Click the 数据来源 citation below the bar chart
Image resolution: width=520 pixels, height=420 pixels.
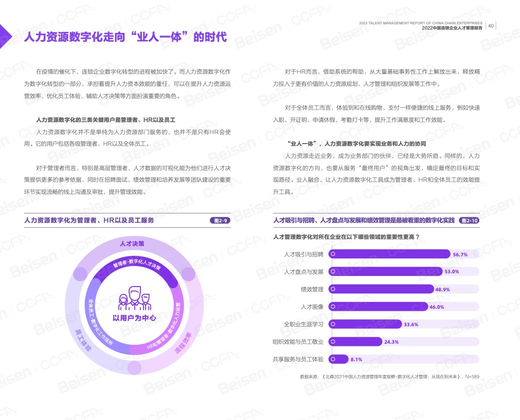click(x=389, y=377)
